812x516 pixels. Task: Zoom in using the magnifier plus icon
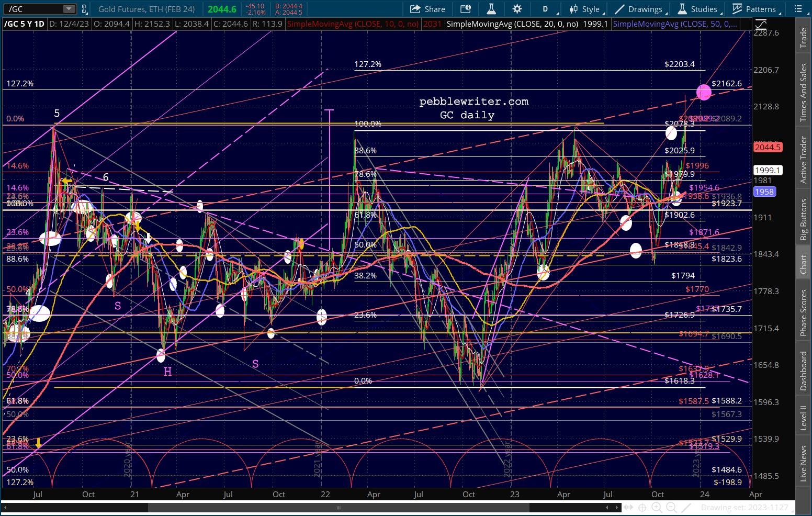(x=657, y=507)
